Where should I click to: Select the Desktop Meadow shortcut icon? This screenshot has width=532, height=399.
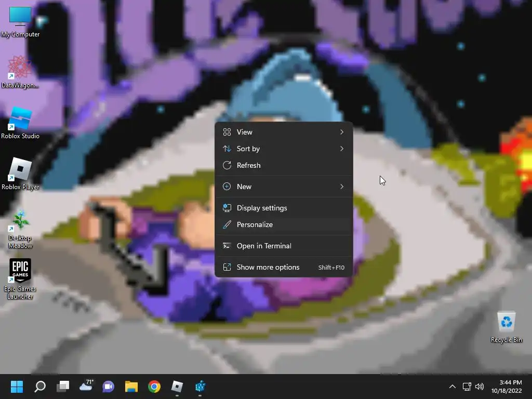click(x=20, y=229)
